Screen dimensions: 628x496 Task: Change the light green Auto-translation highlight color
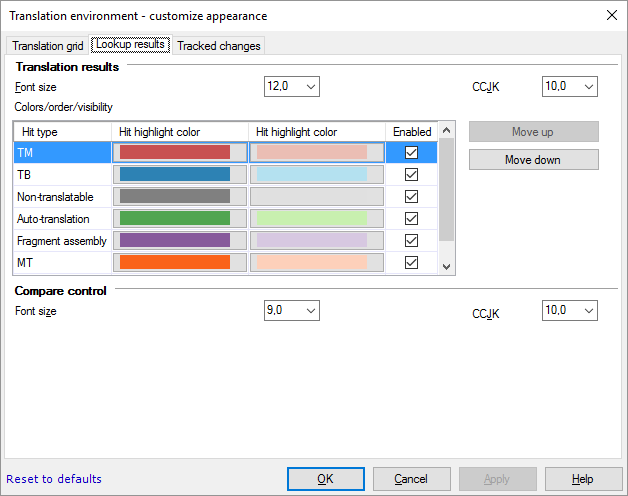click(317, 218)
